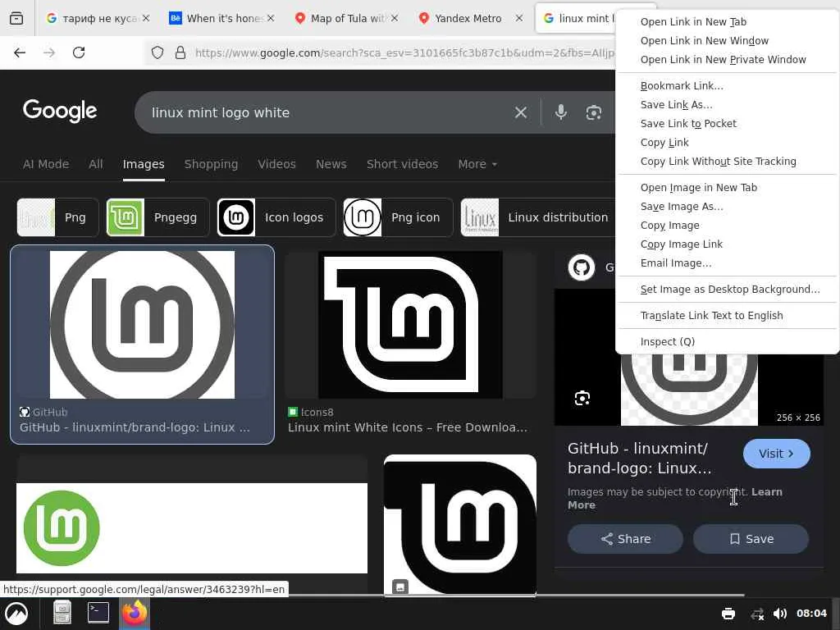Close the 'тариф не куса' tab
The width and height of the screenshot is (840, 630).
point(146,18)
